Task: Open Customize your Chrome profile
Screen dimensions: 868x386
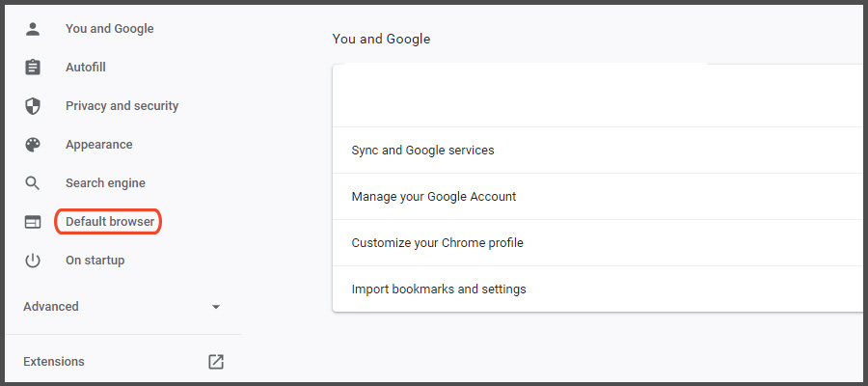Action: click(x=437, y=243)
